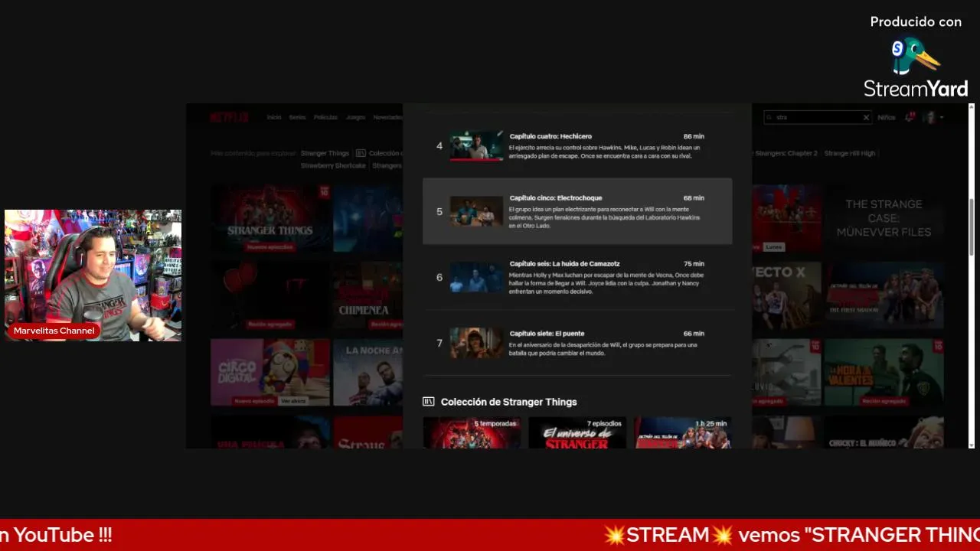
Task: Open the Circo Digital poster
Action: (x=270, y=372)
